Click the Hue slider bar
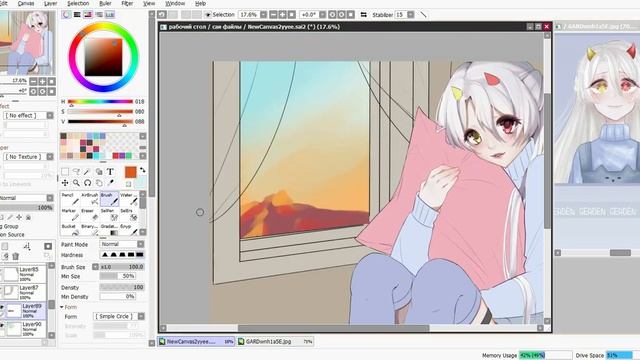640x360 pixels. click(100, 101)
